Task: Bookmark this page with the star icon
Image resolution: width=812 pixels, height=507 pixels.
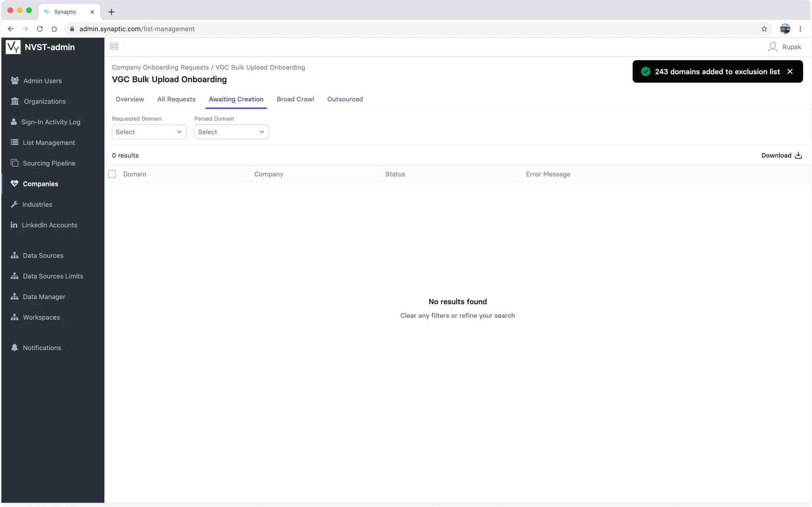Action: [x=764, y=29]
